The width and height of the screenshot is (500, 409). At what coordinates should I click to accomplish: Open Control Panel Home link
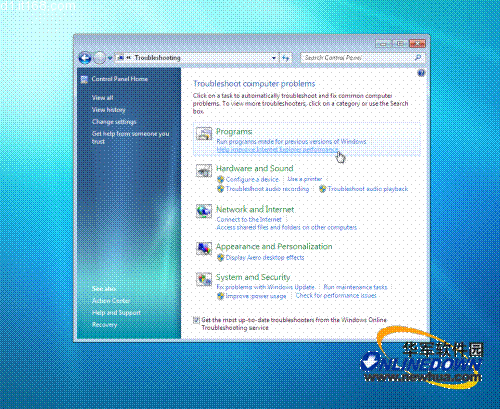(x=120, y=79)
